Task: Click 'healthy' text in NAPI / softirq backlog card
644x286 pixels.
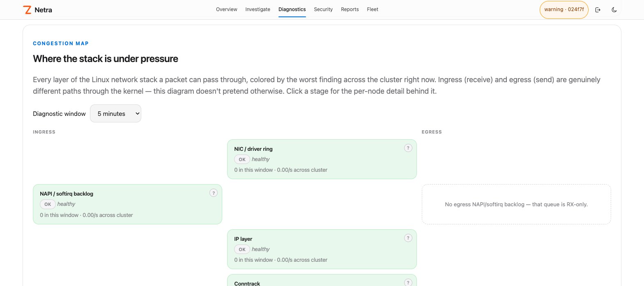Action: tap(67, 204)
